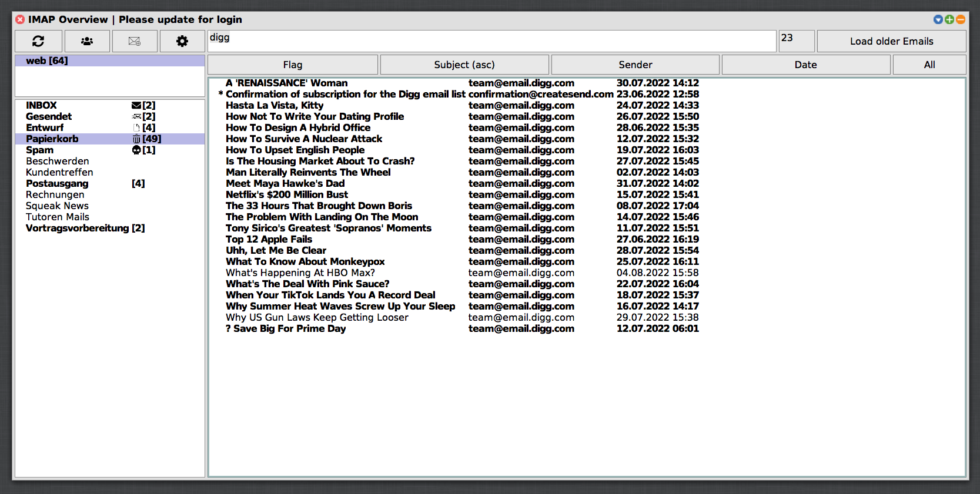Click the date 04.08.2022 15:58
The height and width of the screenshot is (494, 980).
pyautogui.click(x=658, y=273)
